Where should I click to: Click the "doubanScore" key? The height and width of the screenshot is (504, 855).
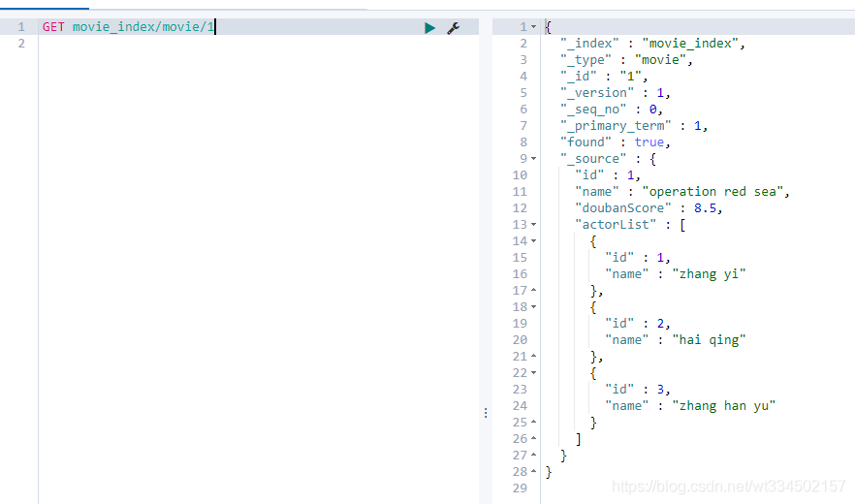(623, 208)
